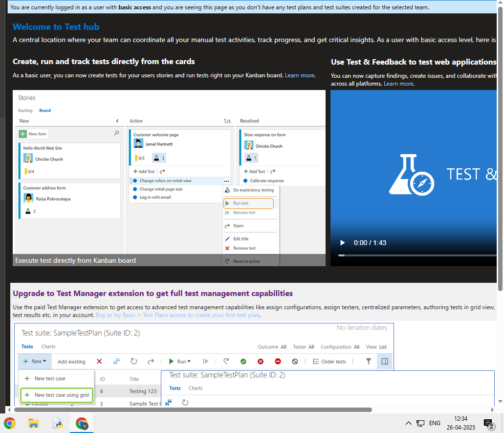The height and width of the screenshot is (433, 504).
Task: Click the save icon next to the red X
Action: (x=116, y=361)
